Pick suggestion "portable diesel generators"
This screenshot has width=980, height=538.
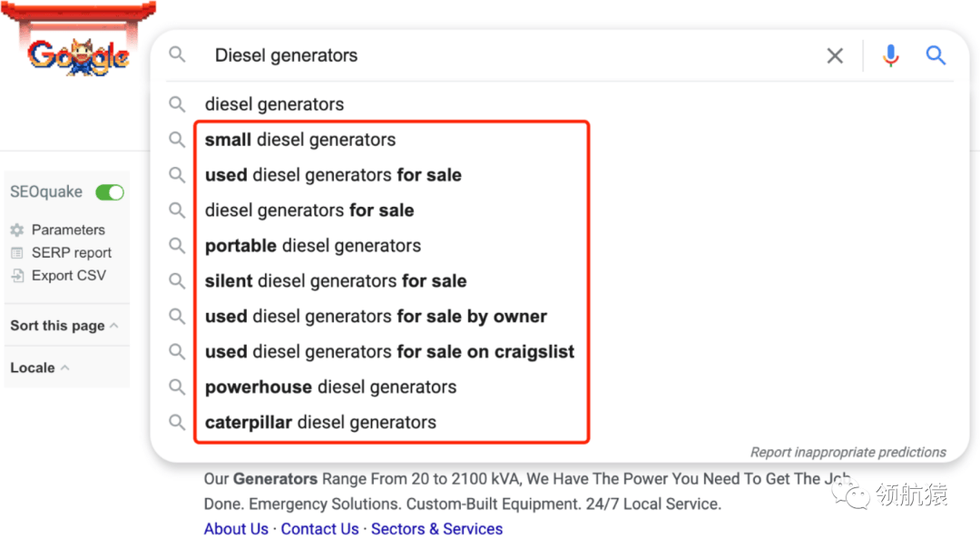click(312, 246)
